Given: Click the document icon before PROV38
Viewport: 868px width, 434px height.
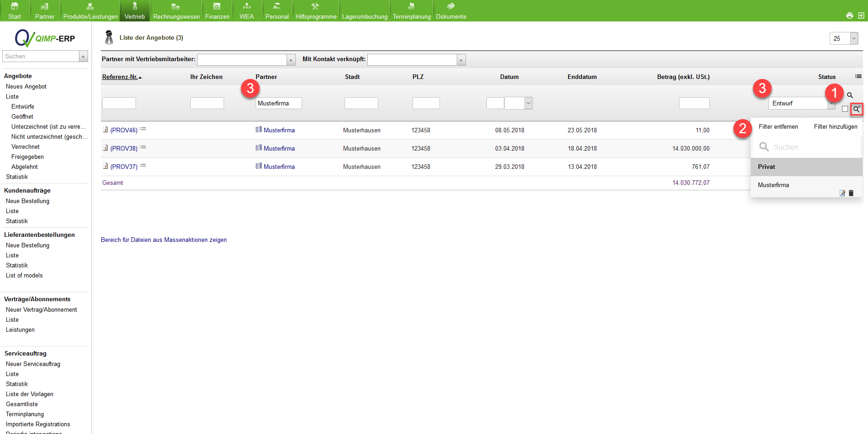Looking at the screenshot, I should click(x=105, y=148).
